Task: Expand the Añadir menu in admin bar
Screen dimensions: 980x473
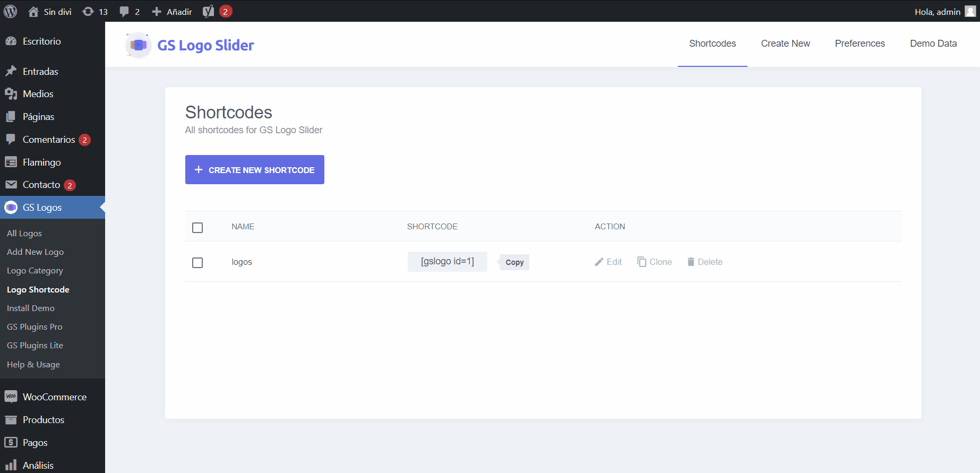Action: pyautogui.click(x=172, y=11)
